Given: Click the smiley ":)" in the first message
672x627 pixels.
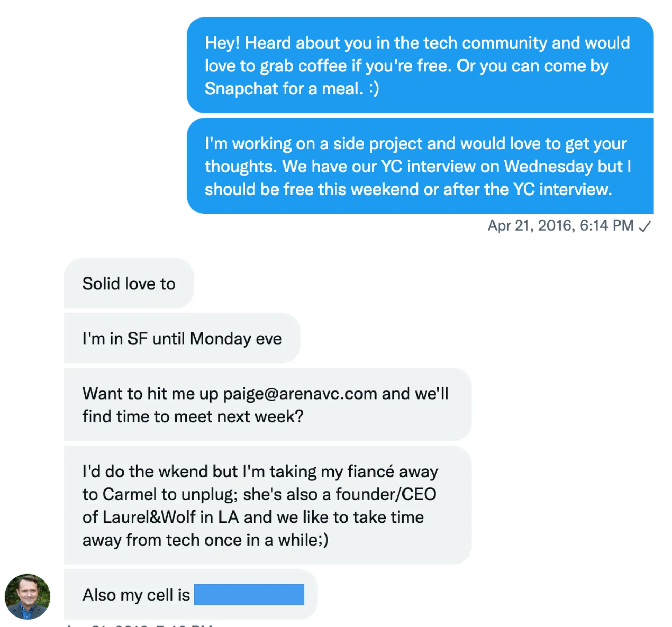Looking at the screenshot, I should pos(374,88).
